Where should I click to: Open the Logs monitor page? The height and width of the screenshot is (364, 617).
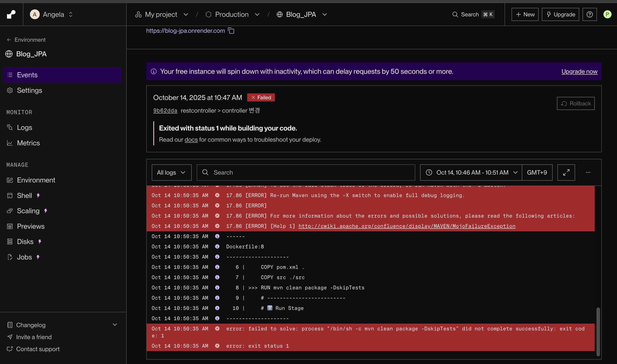[24, 127]
